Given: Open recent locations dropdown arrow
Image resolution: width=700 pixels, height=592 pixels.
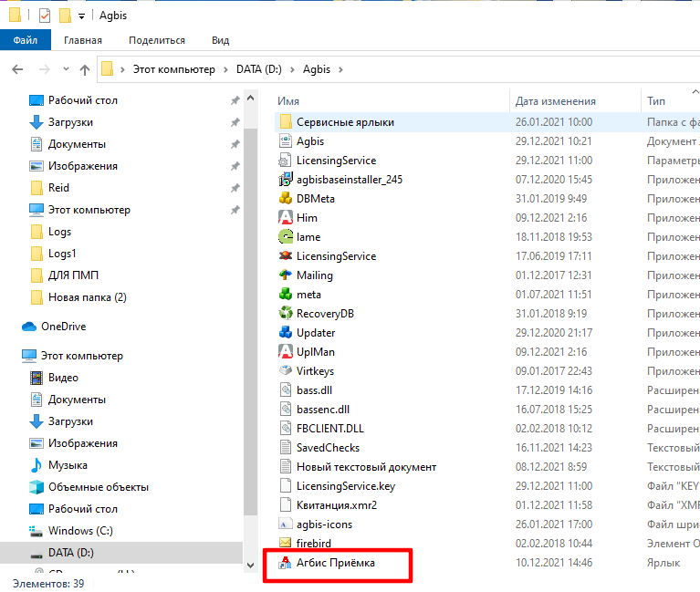Looking at the screenshot, I should click(x=66, y=69).
